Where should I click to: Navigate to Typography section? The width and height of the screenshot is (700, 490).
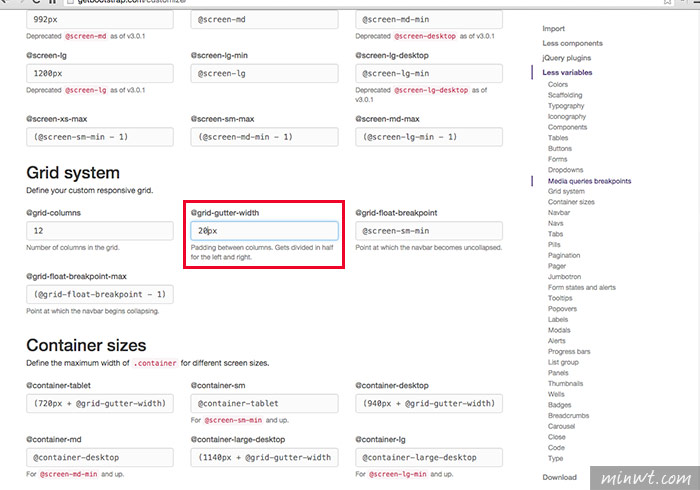point(566,106)
